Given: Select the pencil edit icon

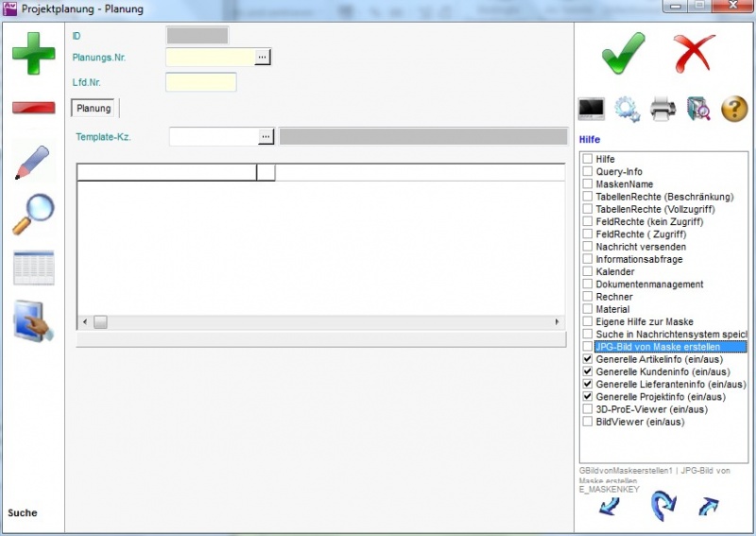Looking at the screenshot, I should [x=33, y=163].
